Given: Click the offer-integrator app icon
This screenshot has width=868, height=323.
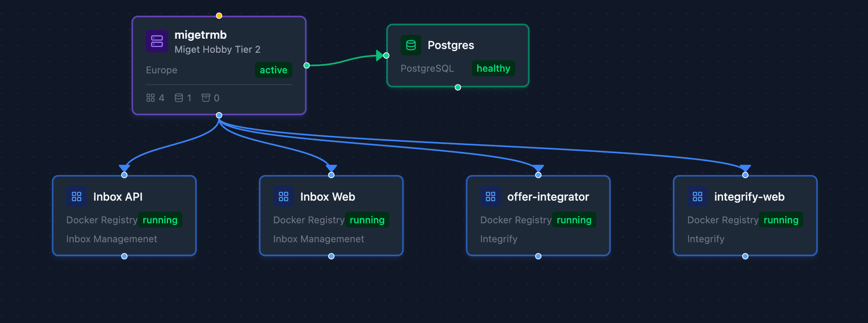Looking at the screenshot, I should (x=490, y=197).
